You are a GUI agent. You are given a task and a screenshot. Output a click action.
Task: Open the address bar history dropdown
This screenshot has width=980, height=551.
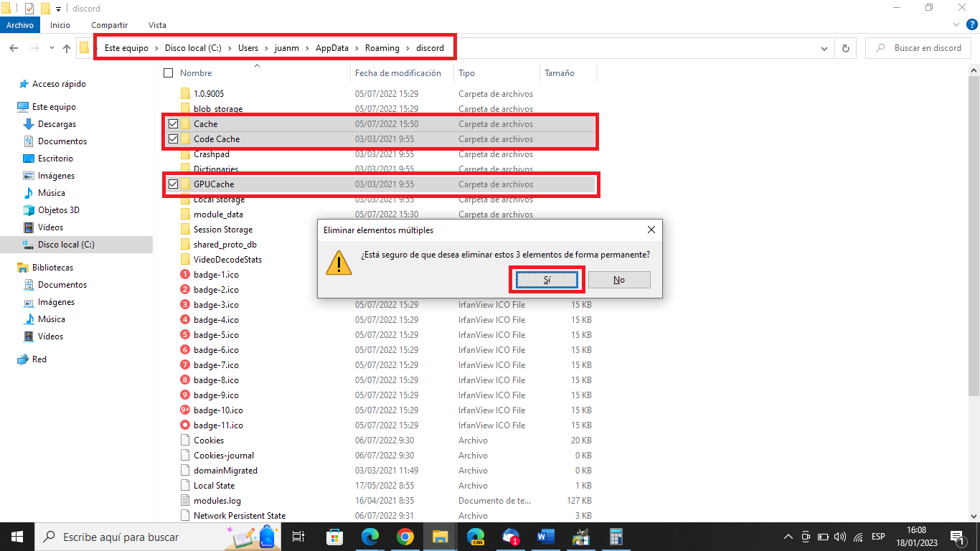click(x=825, y=48)
